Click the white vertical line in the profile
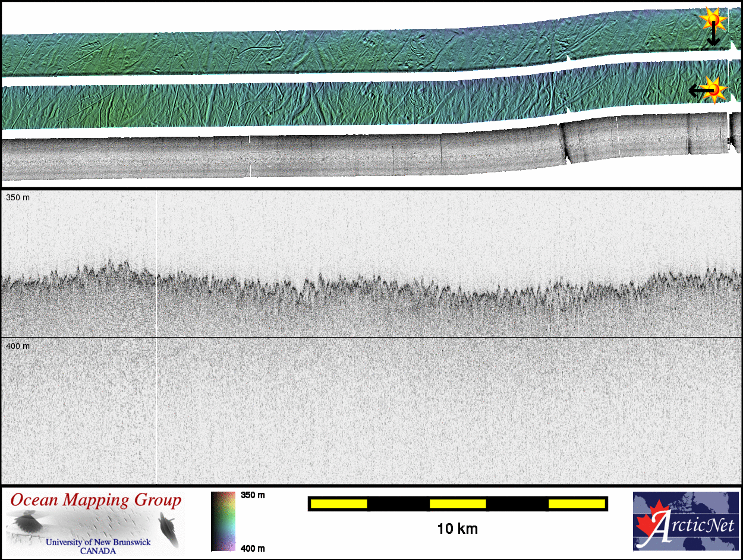The width and height of the screenshot is (743, 560). (156, 357)
